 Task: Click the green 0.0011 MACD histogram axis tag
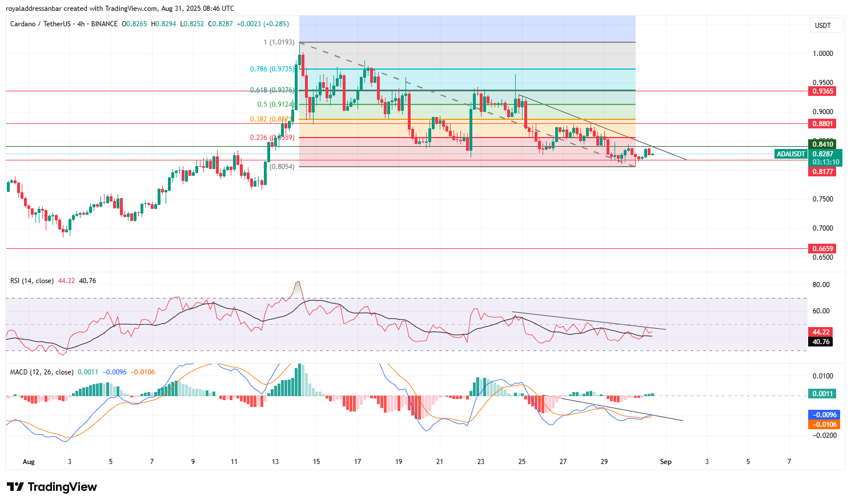tap(822, 394)
